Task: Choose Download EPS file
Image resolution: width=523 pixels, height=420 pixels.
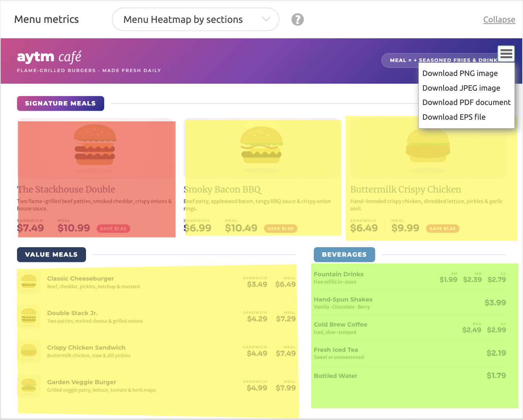Action: (454, 117)
